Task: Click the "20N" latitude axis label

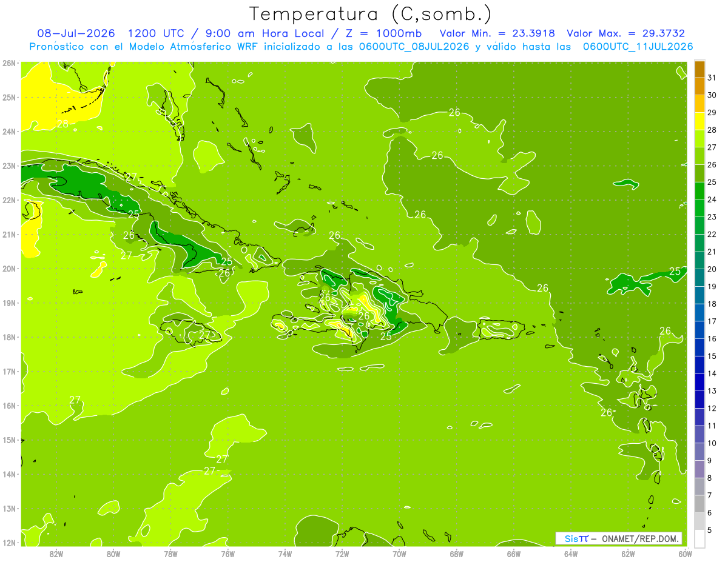Action: click(9, 269)
